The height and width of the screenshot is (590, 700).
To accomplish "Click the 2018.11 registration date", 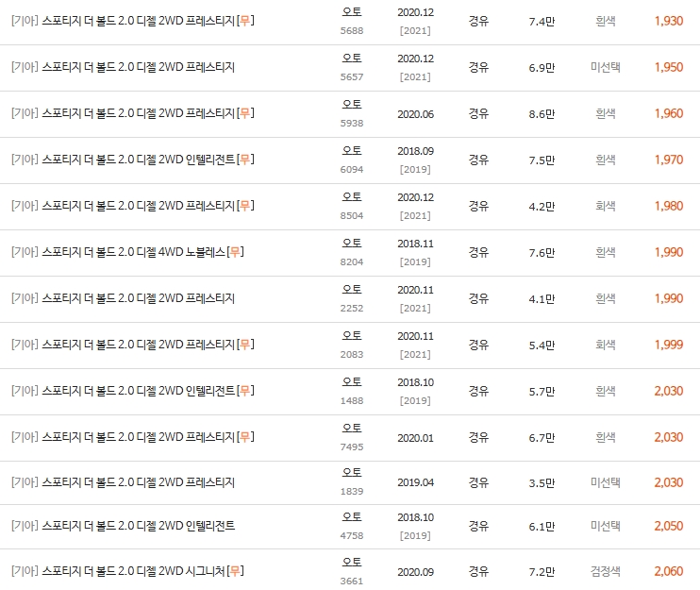I will (x=416, y=244).
